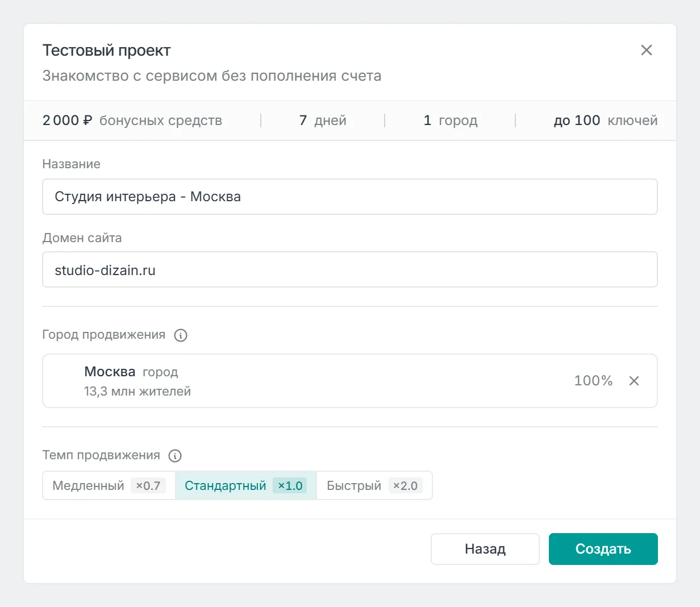Click the до 100 ключей text
Image resolution: width=700 pixels, height=607 pixels.
tap(606, 120)
